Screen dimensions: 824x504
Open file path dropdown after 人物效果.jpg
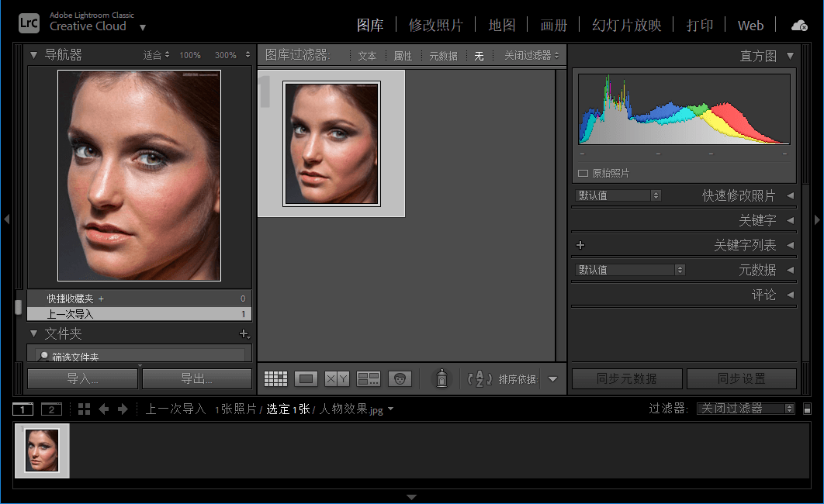[390, 409]
